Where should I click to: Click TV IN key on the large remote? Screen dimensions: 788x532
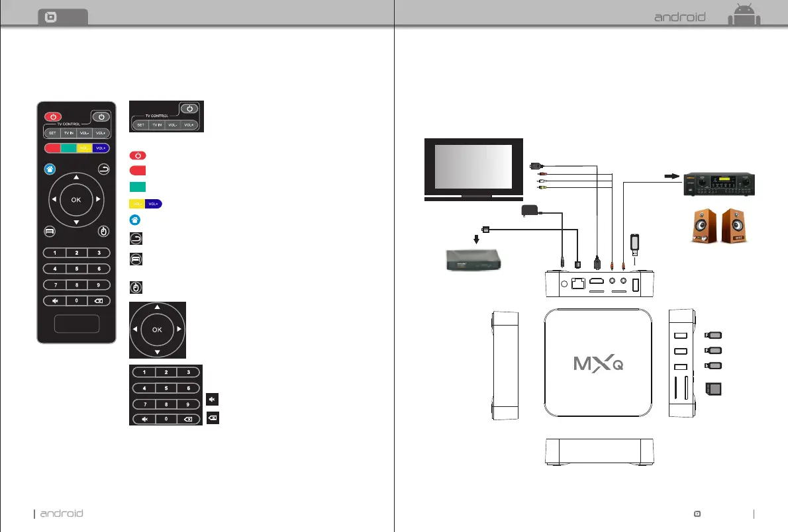tap(68, 133)
